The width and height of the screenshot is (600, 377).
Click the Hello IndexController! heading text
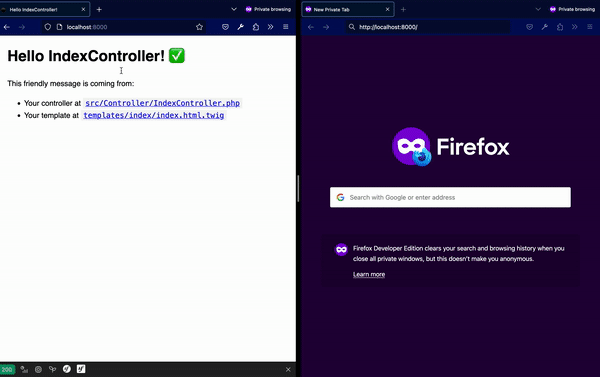(x=86, y=56)
